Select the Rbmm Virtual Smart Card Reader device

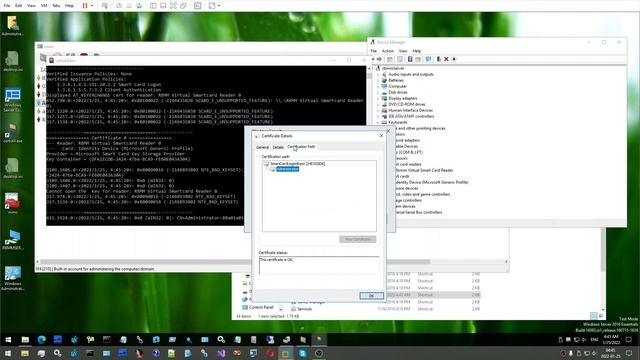424,170
